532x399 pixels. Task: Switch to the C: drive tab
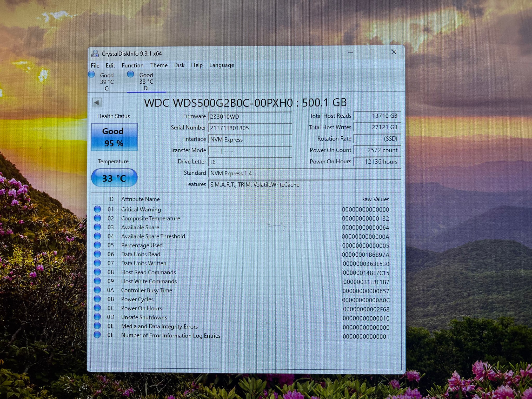(107, 82)
